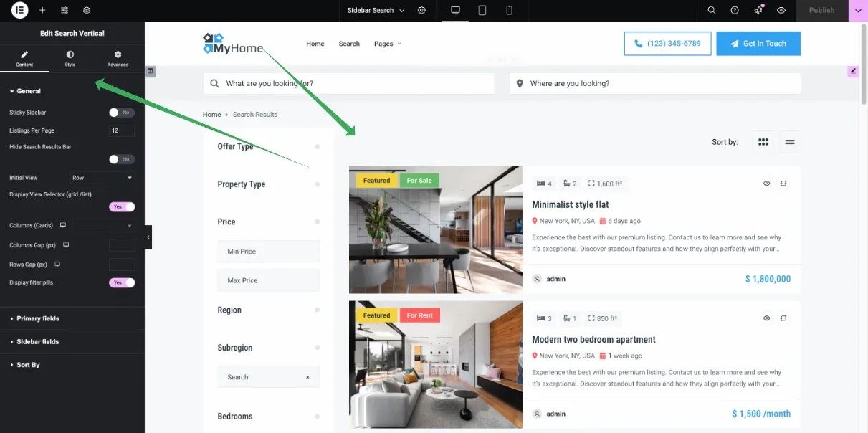Toggle Hide Search Results Bar switch
This screenshot has width=868, height=433.
(122, 159)
